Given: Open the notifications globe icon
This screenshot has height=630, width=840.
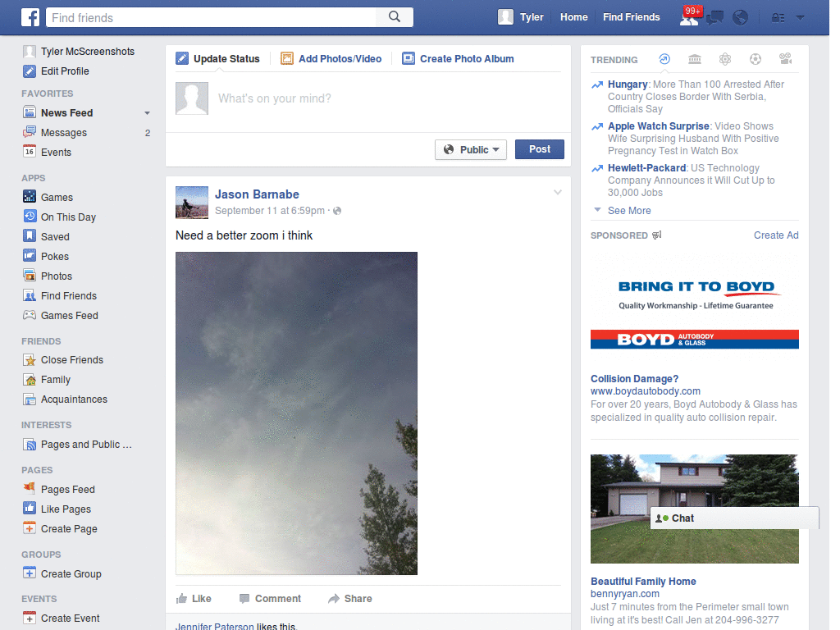Looking at the screenshot, I should tap(741, 18).
